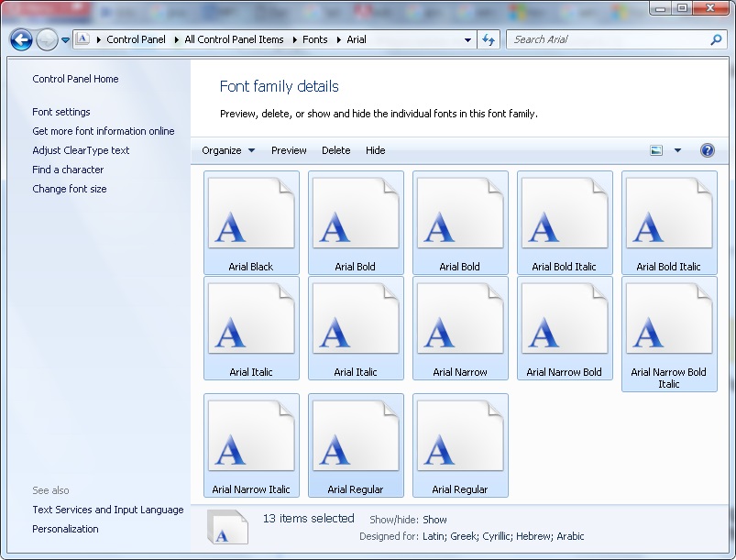736x560 pixels.
Task: Click Hide in the toolbar
Action: tap(376, 150)
